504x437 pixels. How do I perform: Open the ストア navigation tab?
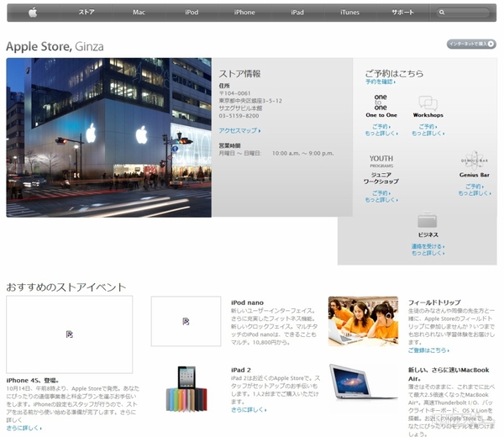[x=87, y=13]
